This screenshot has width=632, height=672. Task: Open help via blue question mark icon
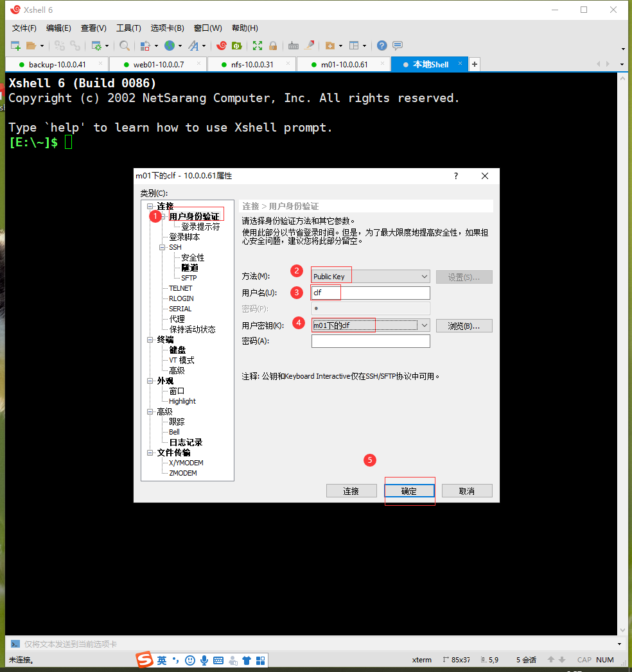(x=382, y=46)
